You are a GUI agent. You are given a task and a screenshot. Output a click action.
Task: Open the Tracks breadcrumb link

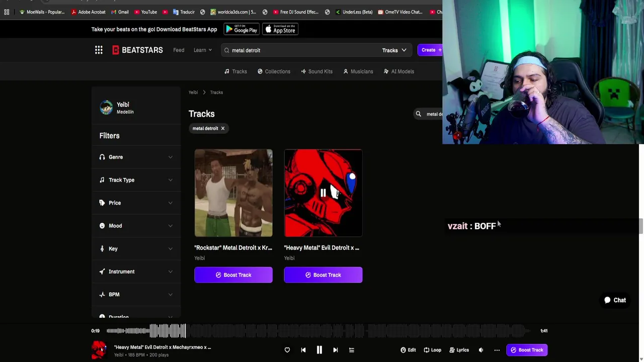pos(216,93)
